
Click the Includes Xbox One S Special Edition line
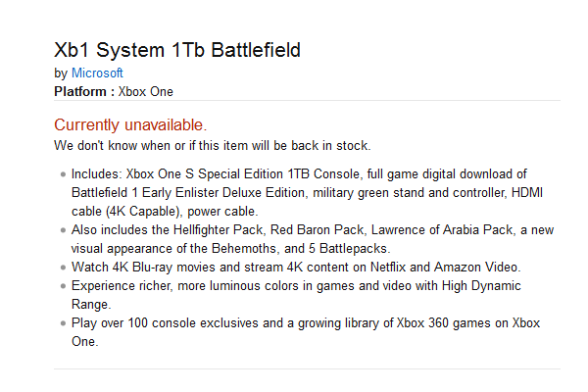click(299, 174)
